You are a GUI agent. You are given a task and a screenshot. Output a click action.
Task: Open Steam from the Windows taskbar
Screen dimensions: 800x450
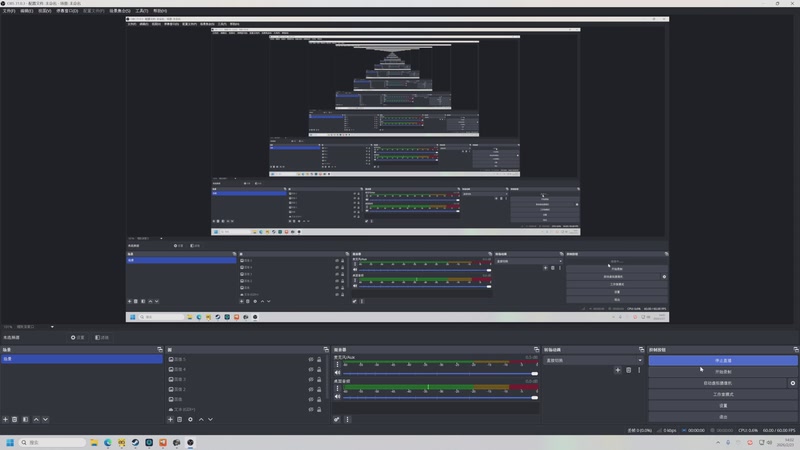(x=135, y=442)
